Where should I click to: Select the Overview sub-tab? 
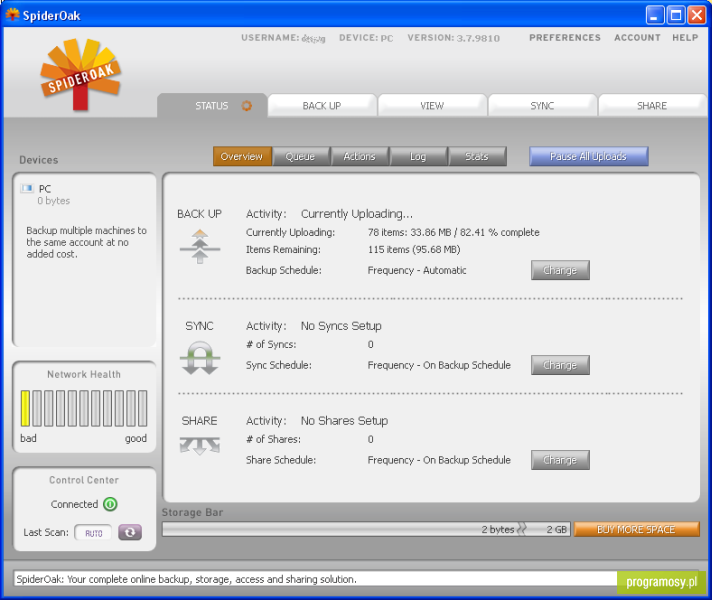[242, 156]
